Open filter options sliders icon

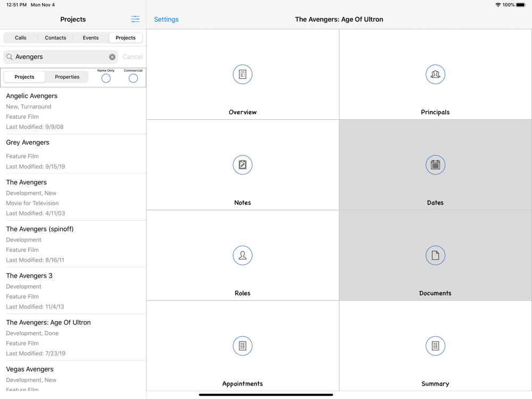[x=135, y=19]
